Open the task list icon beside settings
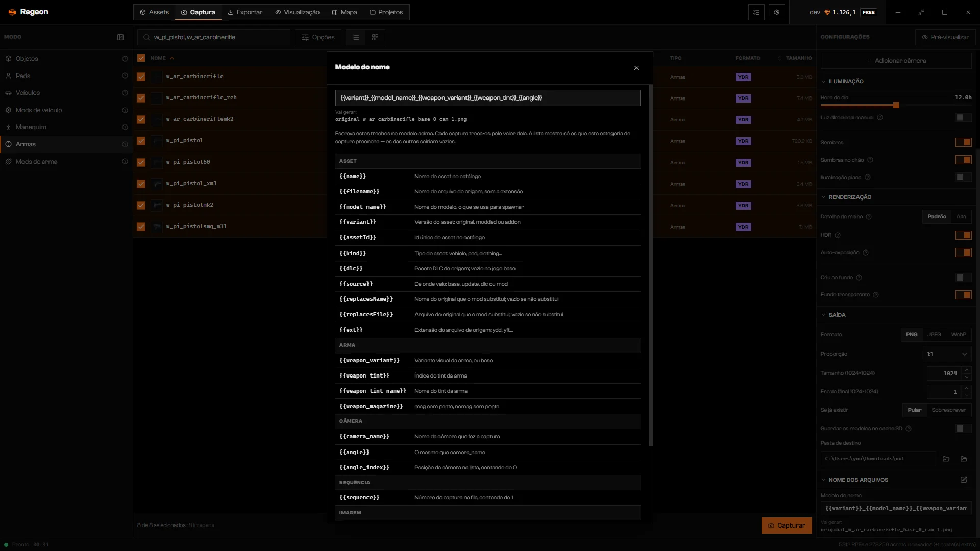 click(x=756, y=12)
